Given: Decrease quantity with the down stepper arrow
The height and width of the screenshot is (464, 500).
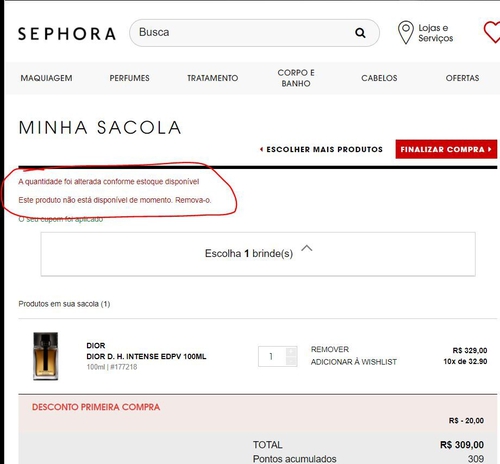Looking at the screenshot, I should click(x=291, y=361).
